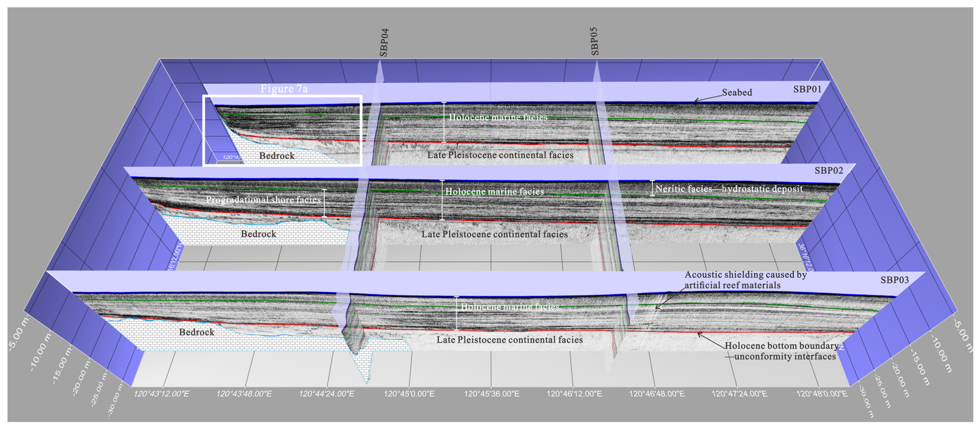Screen dimensions: 980x431
Task: Click the SBP05 cross-line label
Action: (x=595, y=41)
